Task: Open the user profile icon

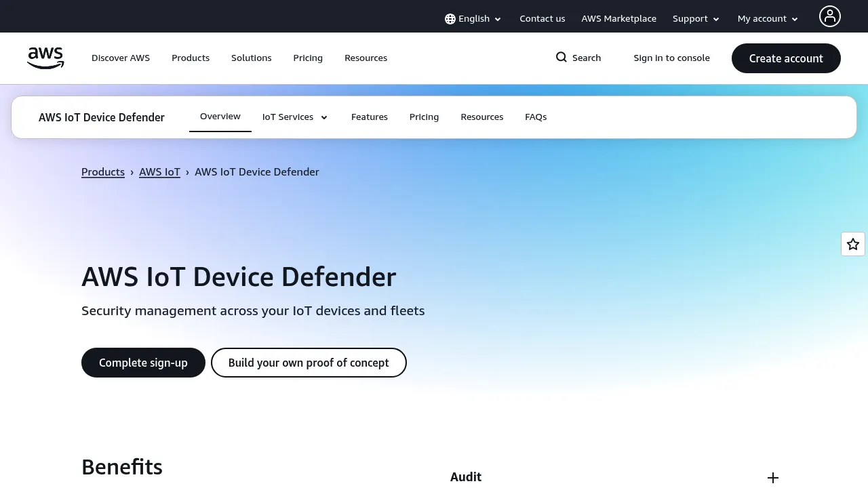Action: (829, 16)
